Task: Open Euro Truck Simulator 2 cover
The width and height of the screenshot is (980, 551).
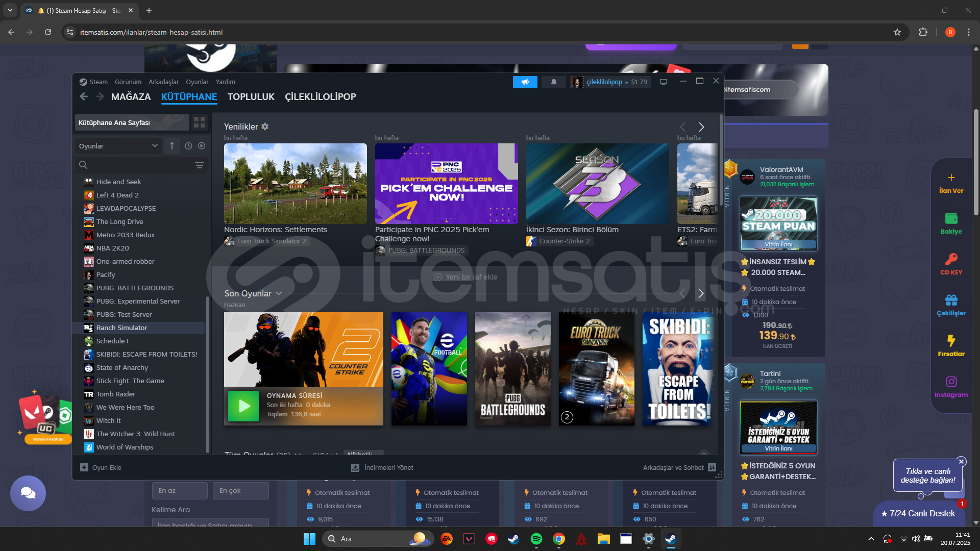Action: pos(597,369)
